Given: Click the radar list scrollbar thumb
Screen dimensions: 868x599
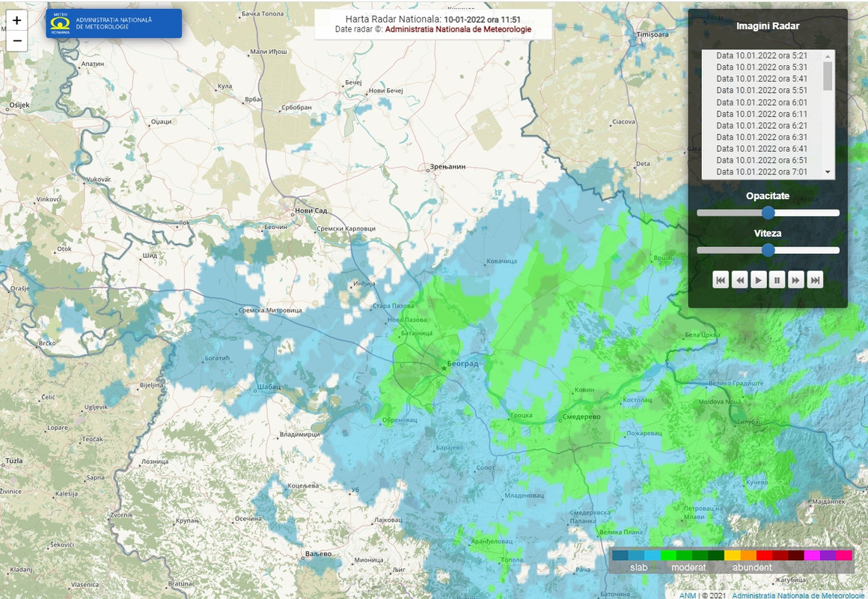Looking at the screenshot, I should pos(828,76).
